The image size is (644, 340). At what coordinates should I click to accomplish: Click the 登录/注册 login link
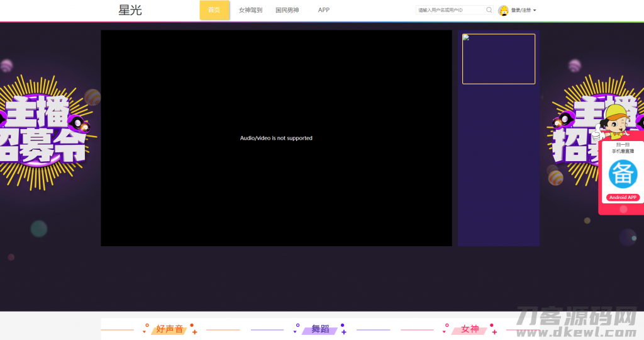(521, 11)
